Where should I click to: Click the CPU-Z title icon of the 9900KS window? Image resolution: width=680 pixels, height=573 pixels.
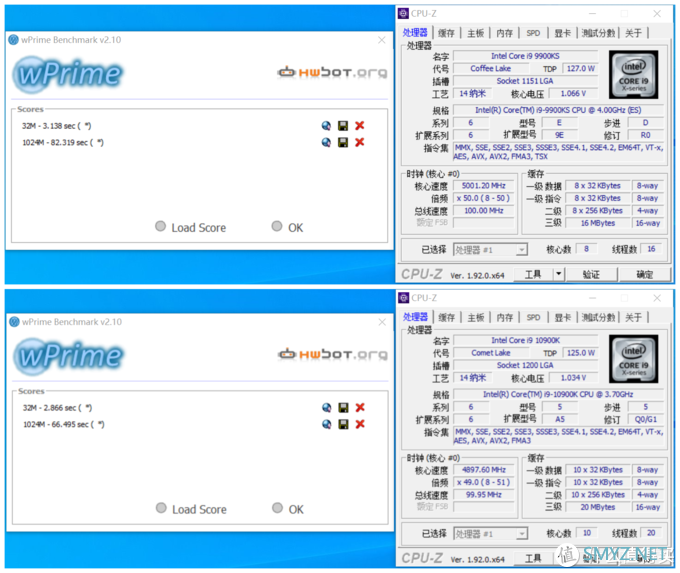[403, 13]
